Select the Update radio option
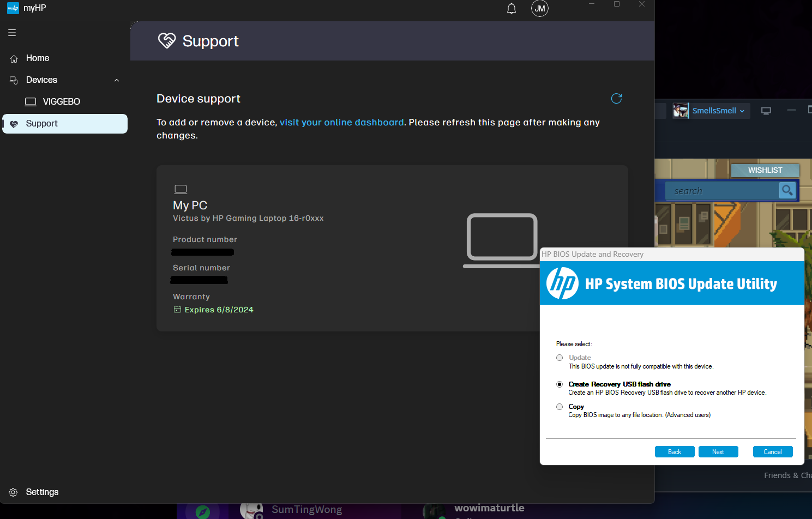 (560, 358)
